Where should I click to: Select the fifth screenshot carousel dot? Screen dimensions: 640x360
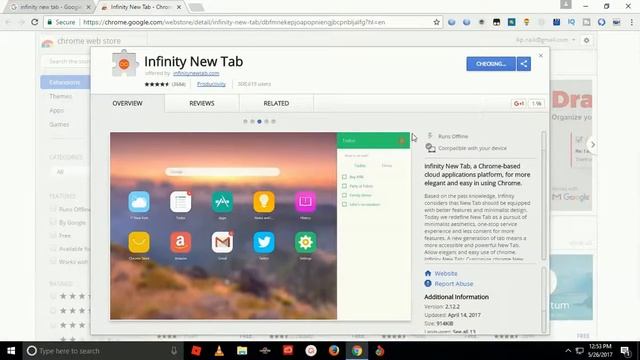(x=273, y=121)
